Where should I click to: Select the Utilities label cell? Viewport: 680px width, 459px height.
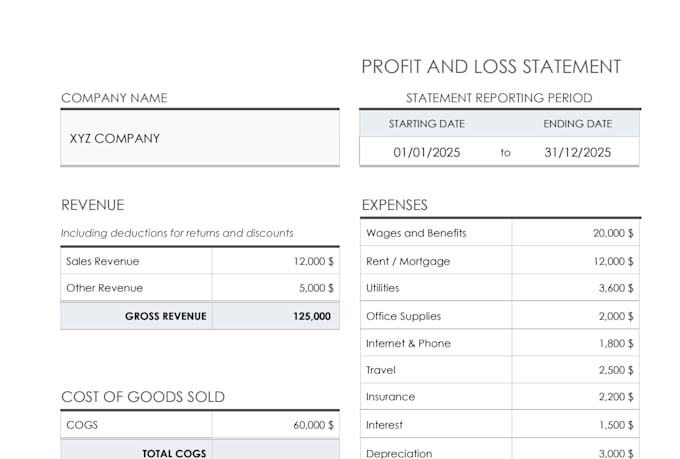point(436,288)
